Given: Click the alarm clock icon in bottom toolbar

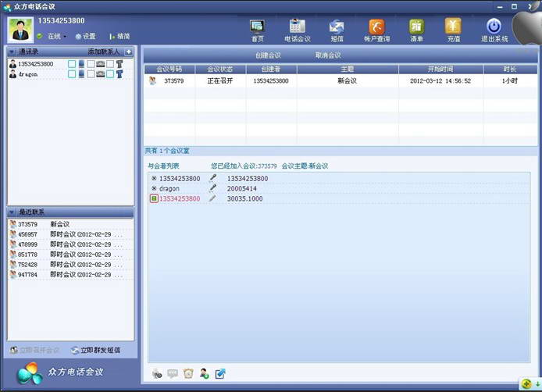Looking at the screenshot, I should pyautogui.click(x=188, y=373).
